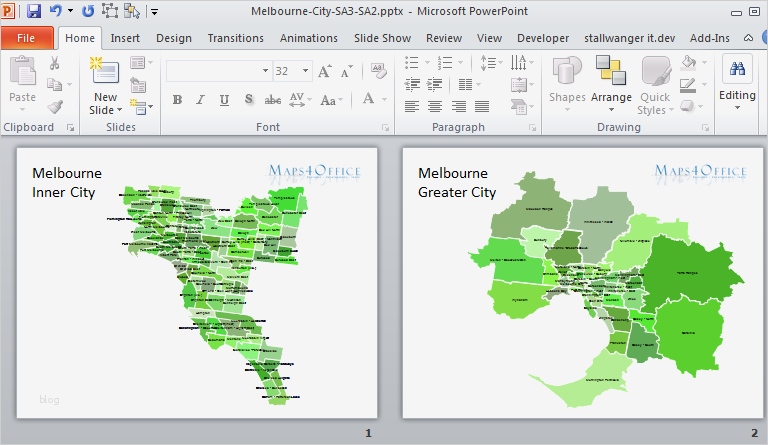Switch to the Design tab

coord(174,38)
